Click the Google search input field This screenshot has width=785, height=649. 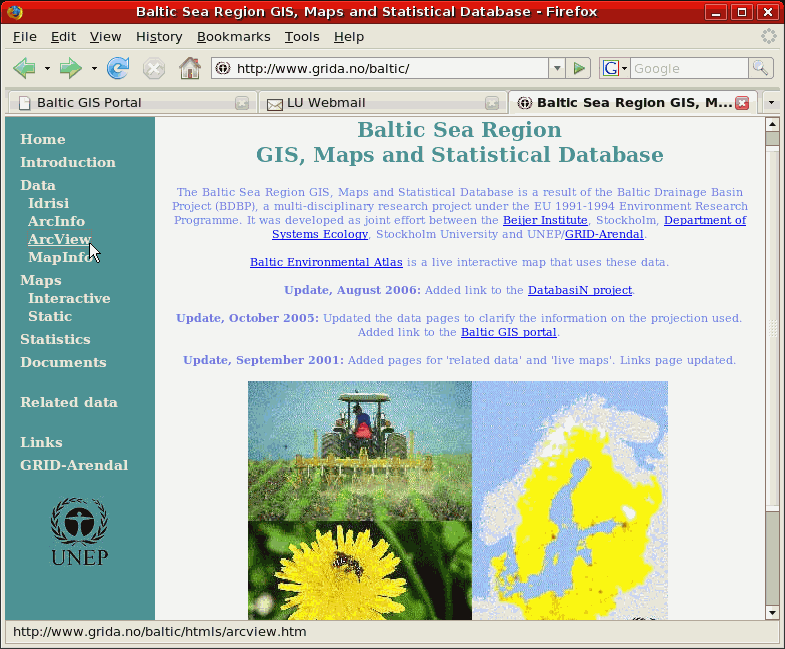(689, 68)
